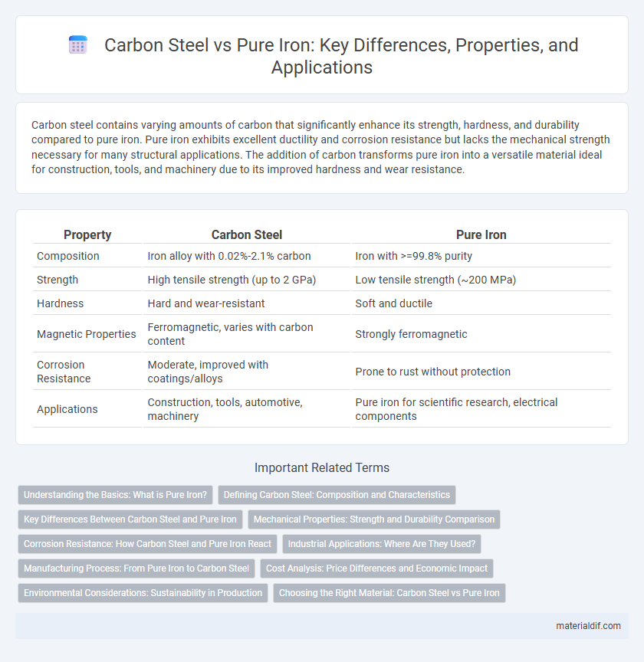This screenshot has width=644, height=662.
Task: Open 'Industrial Applications: Where Are They Used?'
Action: coord(382,544)
